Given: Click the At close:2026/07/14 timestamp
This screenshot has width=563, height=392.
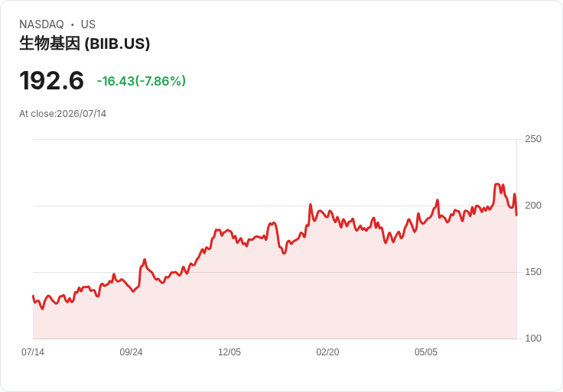Looking at the screenshot, I should click(x=63, y=114).
